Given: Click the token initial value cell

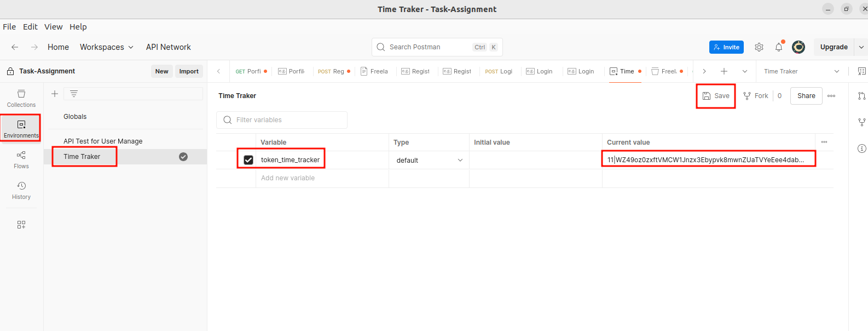Looking at the screenshot, I should click(535, 160).
